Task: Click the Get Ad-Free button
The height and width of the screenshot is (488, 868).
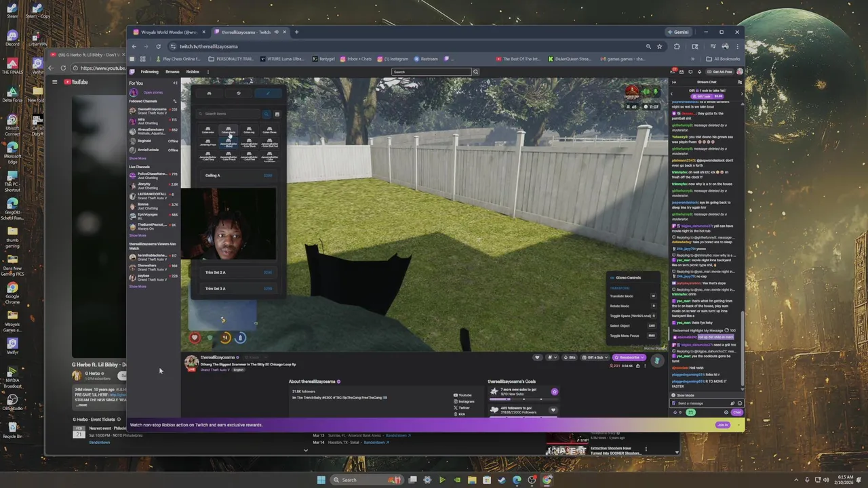Action: (719, 72)
